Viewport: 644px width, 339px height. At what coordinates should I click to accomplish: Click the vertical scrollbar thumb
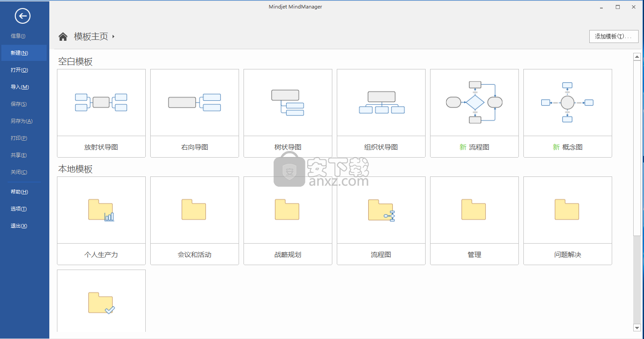pos(637,148)
